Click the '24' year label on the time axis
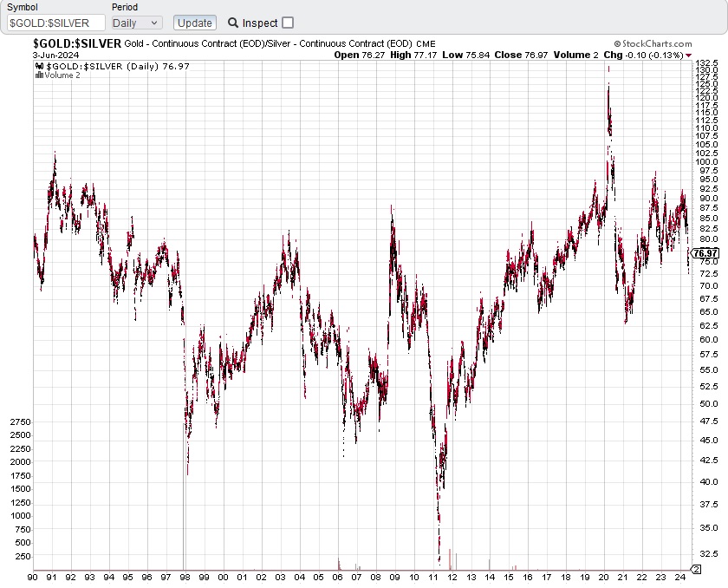 click(x=680, y=576)
